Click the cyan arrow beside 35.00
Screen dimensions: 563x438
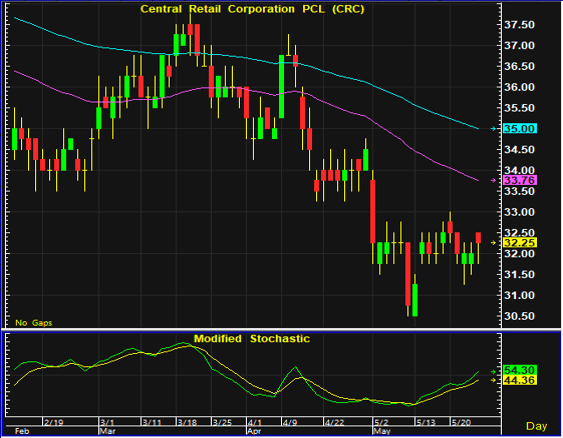coord(494,129)
